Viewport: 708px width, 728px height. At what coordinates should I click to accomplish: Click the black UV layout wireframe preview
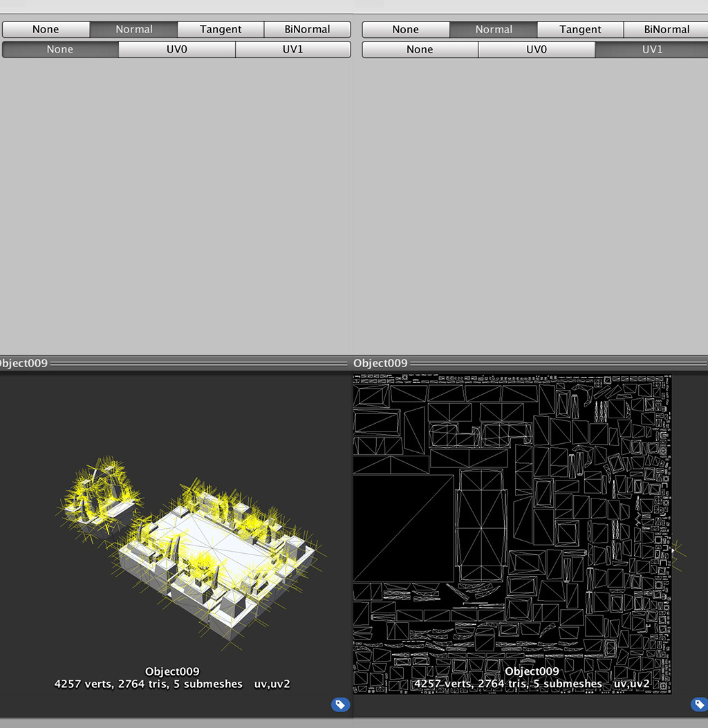tap(512, 532)
